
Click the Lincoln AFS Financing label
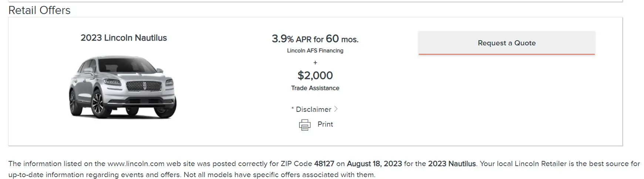click(315, 51)
